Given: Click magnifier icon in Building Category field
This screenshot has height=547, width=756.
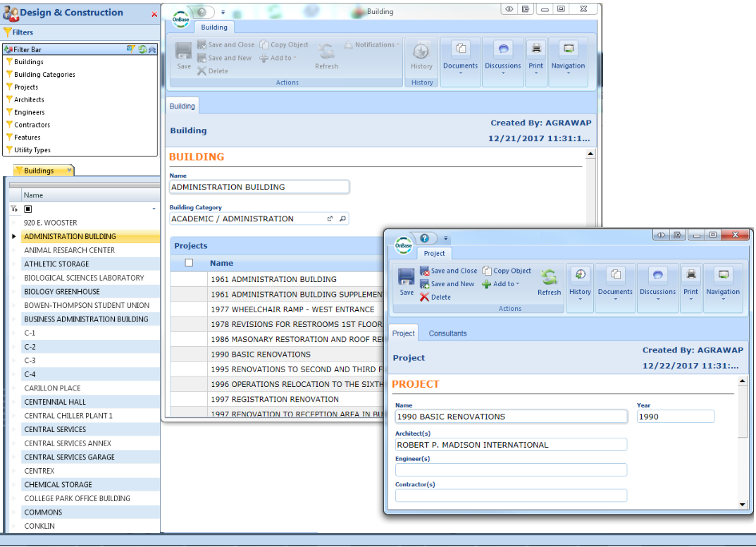Looking at the screenshot, I should click(x=342, y=219).
